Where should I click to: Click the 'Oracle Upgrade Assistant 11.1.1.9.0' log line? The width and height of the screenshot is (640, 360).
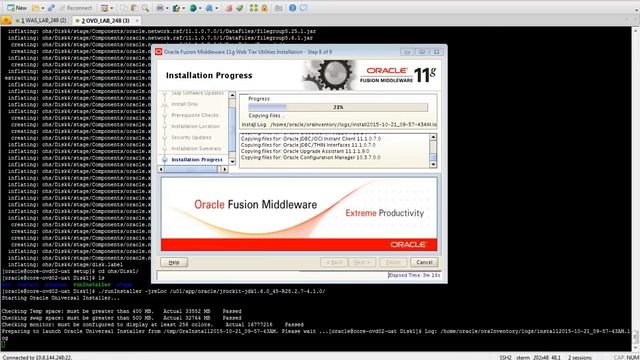305,151
